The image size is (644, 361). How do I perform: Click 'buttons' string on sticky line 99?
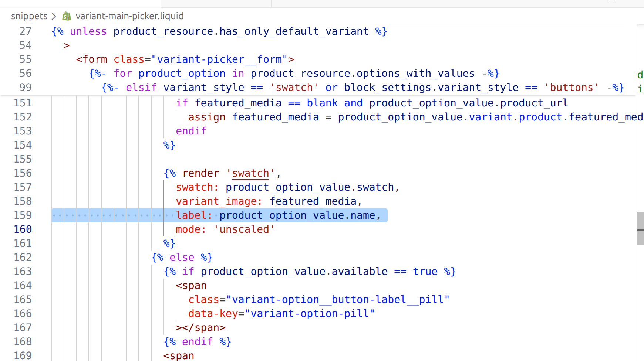click(571, 88)
